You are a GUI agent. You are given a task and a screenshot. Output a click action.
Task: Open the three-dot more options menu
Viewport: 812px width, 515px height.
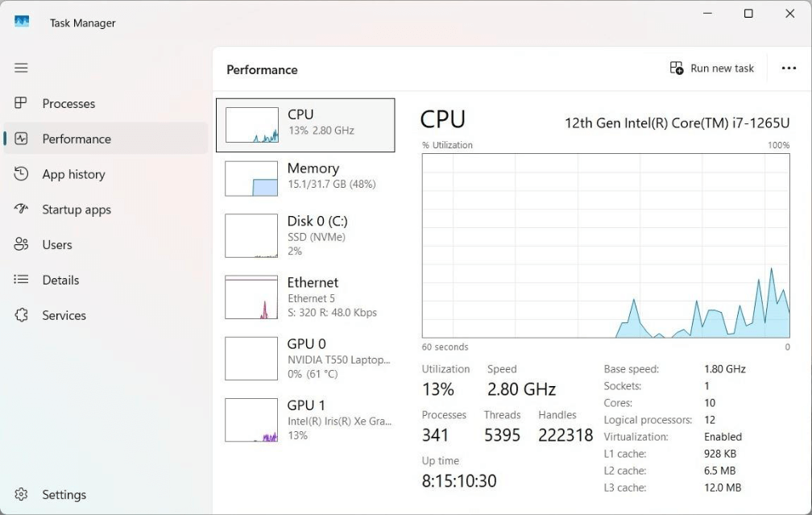tap(789, 69)
